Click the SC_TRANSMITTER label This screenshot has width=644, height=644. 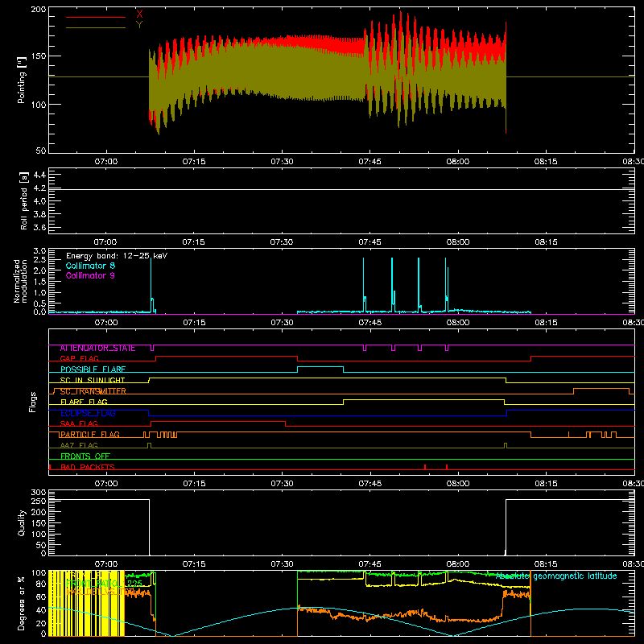tap(93, 391)
